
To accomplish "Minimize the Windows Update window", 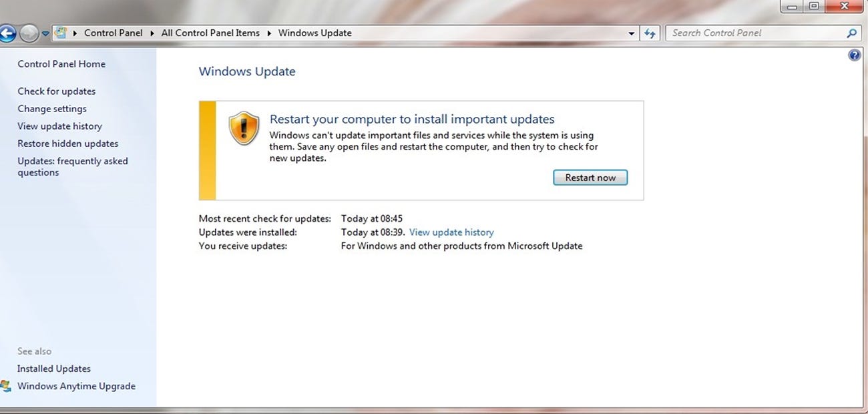I will [792, 7].
